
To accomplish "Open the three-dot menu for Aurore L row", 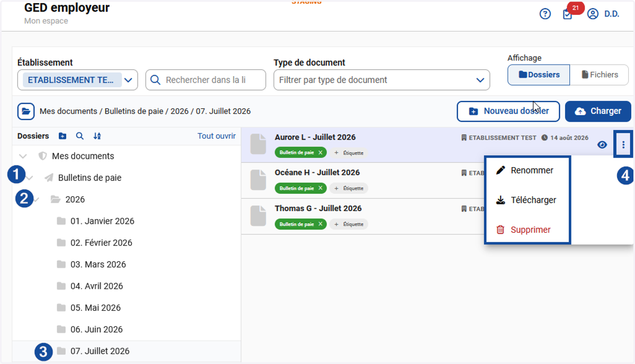I will (x=623, y=144).
